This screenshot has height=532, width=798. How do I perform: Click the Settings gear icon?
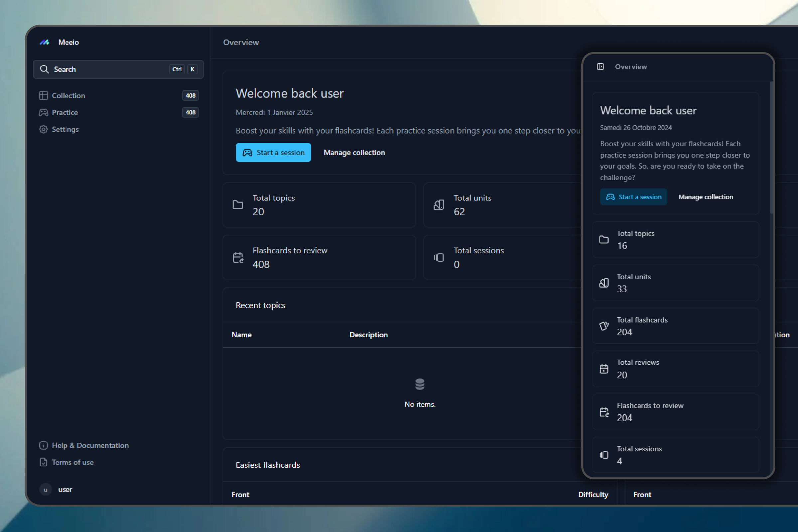point(43,129)
